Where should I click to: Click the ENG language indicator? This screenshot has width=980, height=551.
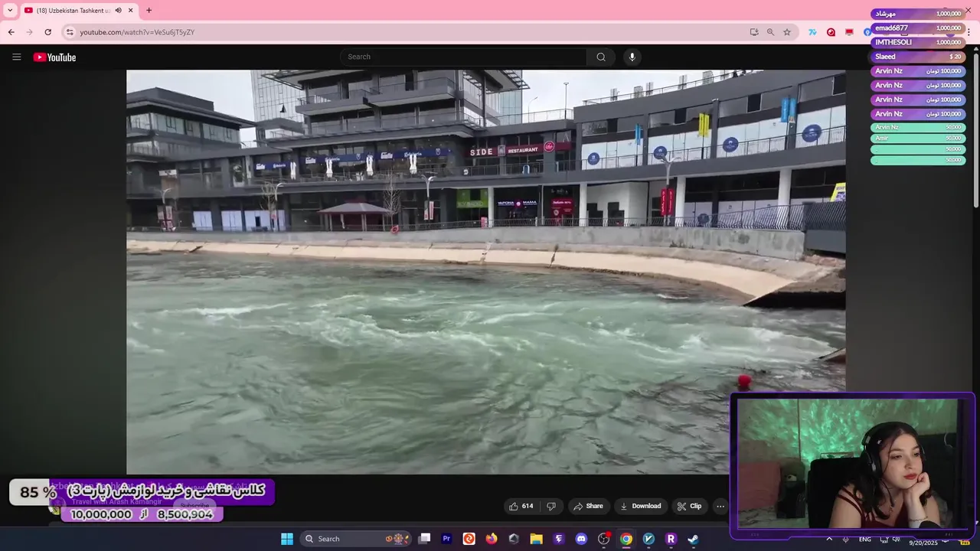(x=865, y=540)
